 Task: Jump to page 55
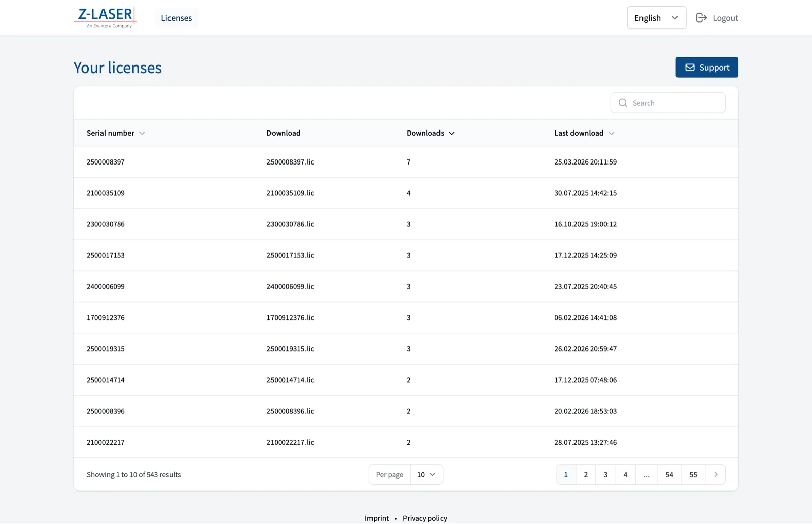click(693, 474)
